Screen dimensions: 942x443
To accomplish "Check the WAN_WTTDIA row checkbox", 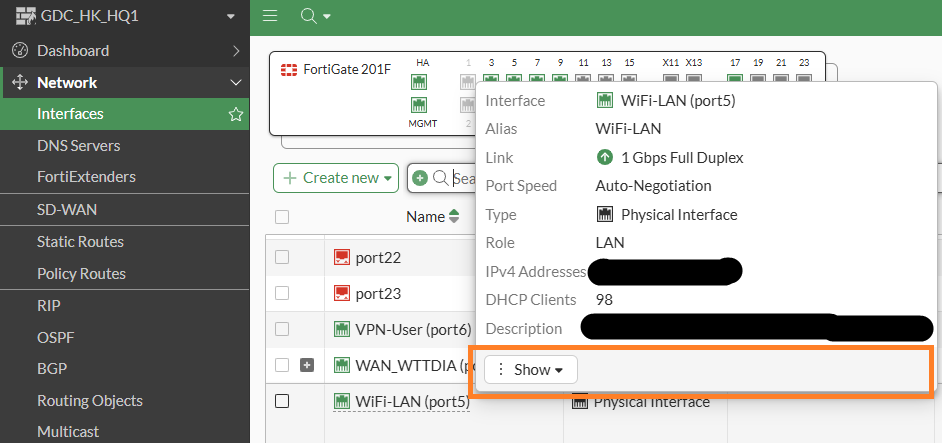I will point(282,365).
